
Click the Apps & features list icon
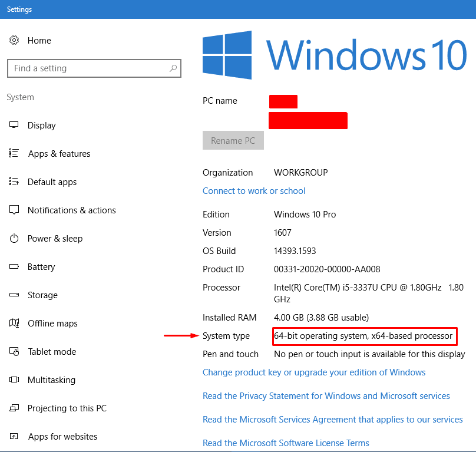pos(14,153)
